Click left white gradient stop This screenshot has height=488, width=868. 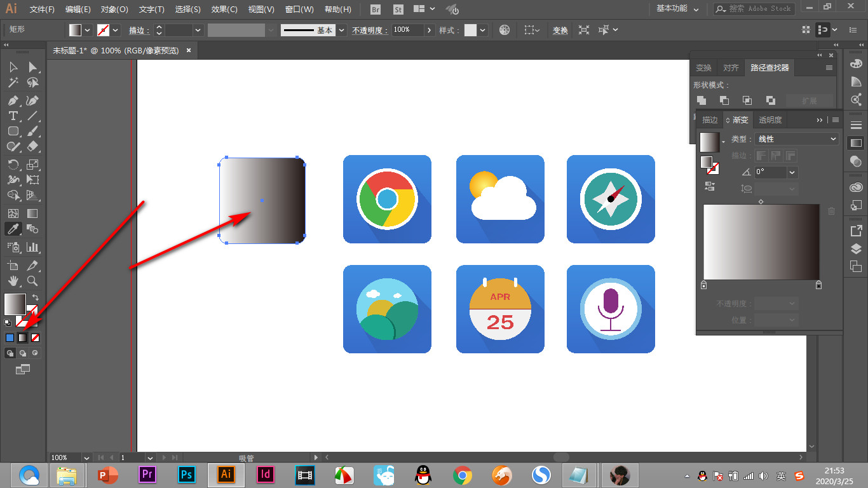click(703, 285)
